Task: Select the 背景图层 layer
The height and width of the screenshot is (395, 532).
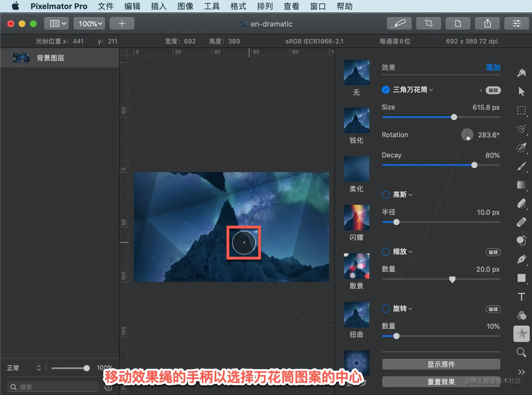Action: tap(60, 58)
